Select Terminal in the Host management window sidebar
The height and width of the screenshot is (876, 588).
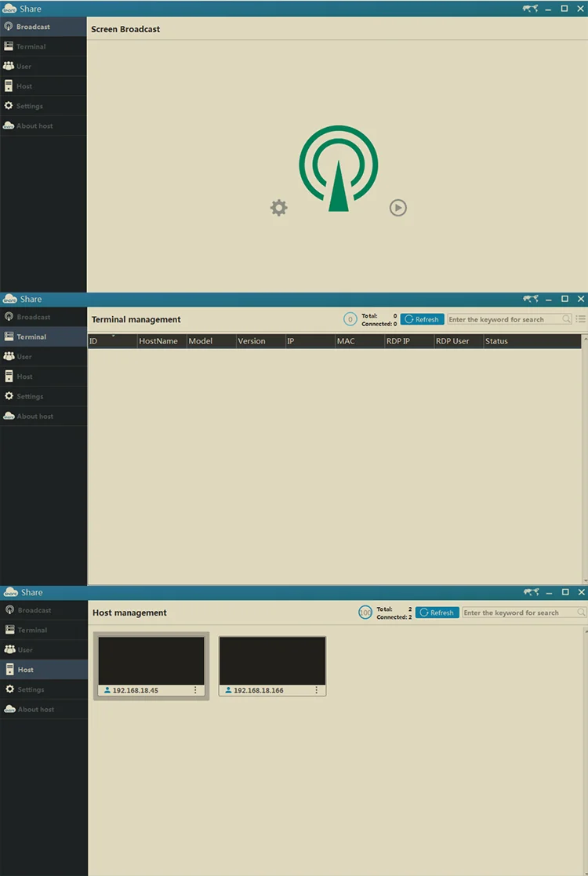(44, 630)
